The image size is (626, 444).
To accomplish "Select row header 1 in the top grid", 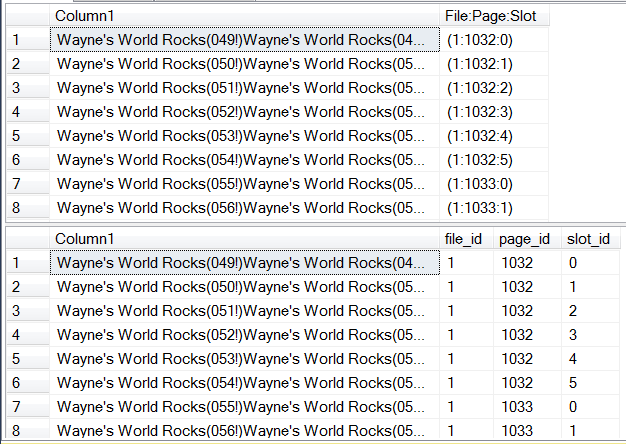I will 28,40.
